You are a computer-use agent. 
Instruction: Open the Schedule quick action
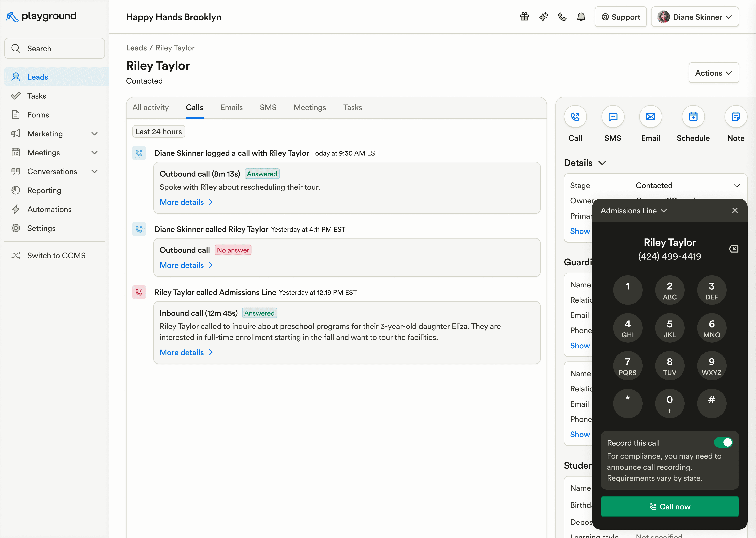pyautogui.click(x=693, y=117)
